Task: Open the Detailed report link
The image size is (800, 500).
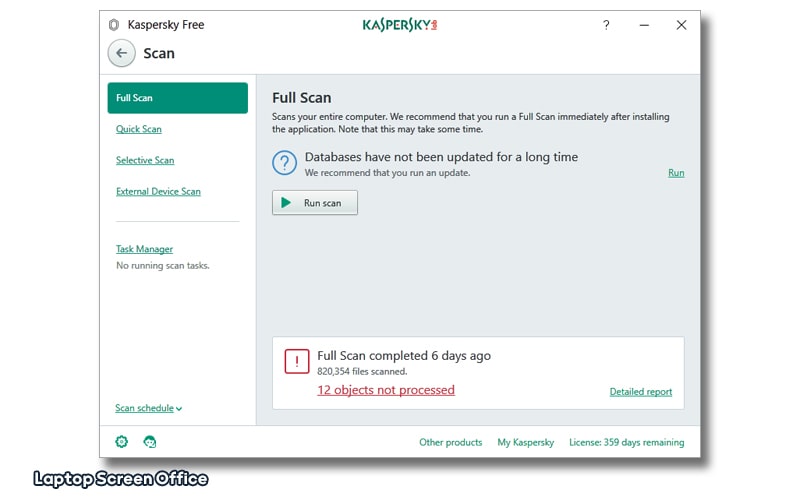Action: (641, 392)
